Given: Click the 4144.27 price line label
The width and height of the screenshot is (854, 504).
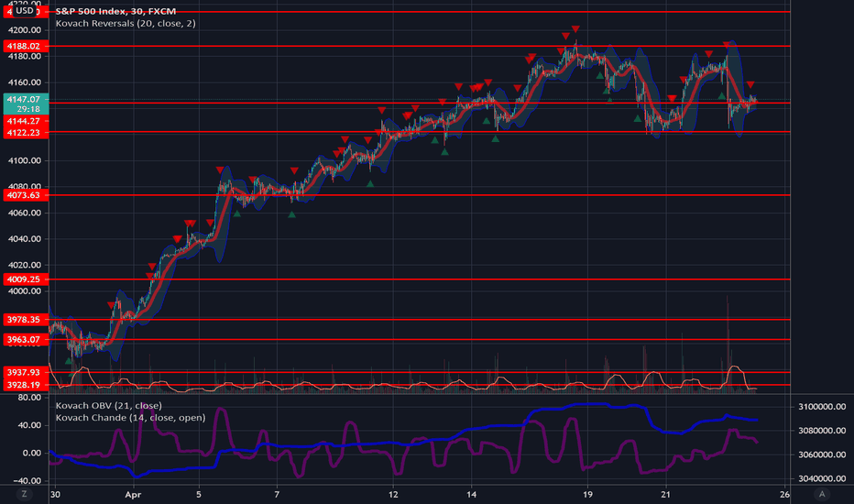Looking at the screenshot, I should pos(25,121).
